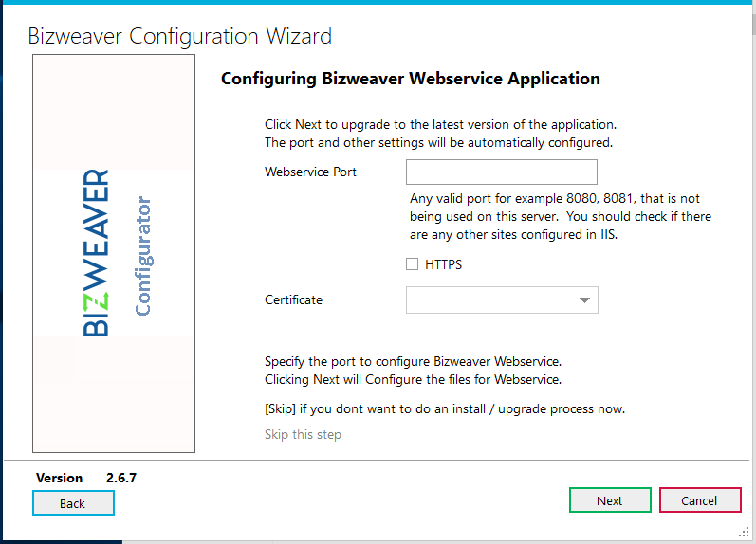Click the 'Bizweaver Configuration Wizard' title
This screenshot has height=544, width=756.
(x=180, y=36)
